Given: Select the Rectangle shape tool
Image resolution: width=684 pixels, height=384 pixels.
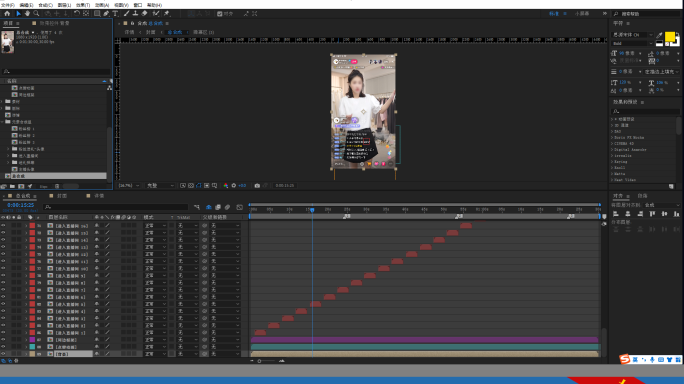Looking at the screenshot, I should point(97,14).
